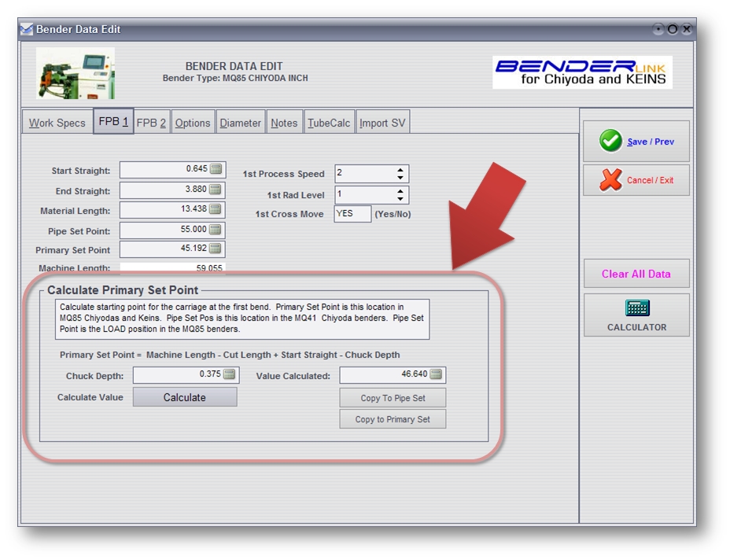Image resolution: width=730 pixels, height=560 pixels.
Task: Click the 1st Cross Move YES field
Action: 352,214
